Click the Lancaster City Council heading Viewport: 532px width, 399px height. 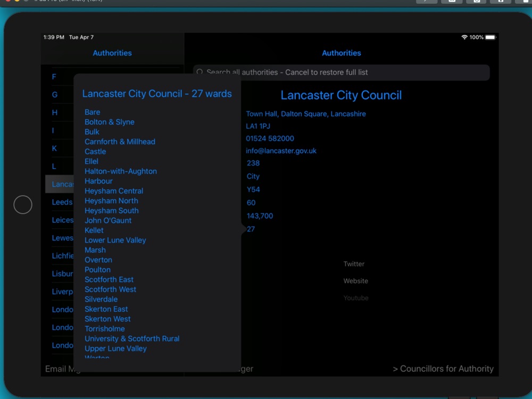point(341,95)
